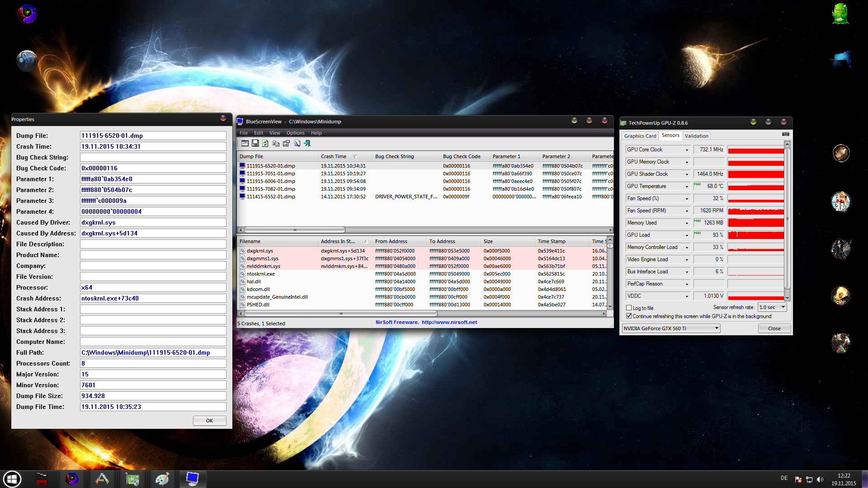Open the nirsoft.net link
The width and height of the screenshot is (868, 488).
click(449, 322)
